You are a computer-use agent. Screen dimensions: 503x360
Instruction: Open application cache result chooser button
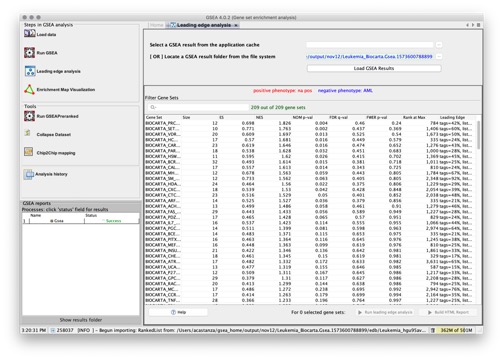(439, 45)
